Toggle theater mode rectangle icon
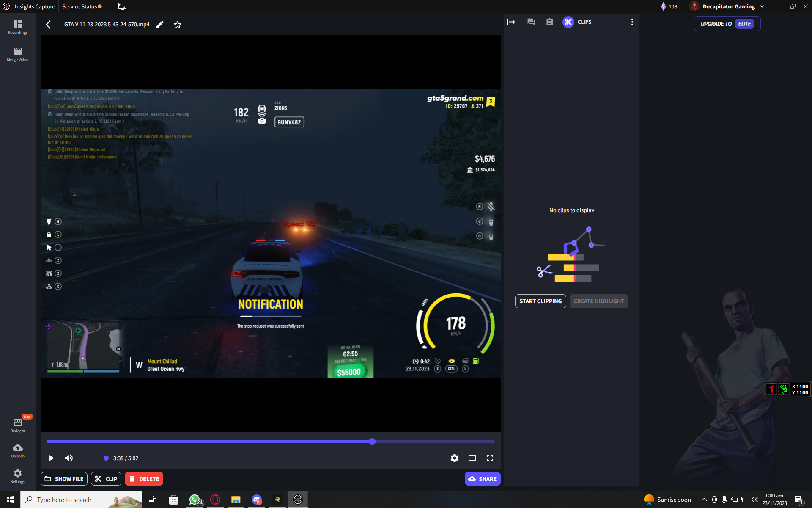 click(472, 458)
